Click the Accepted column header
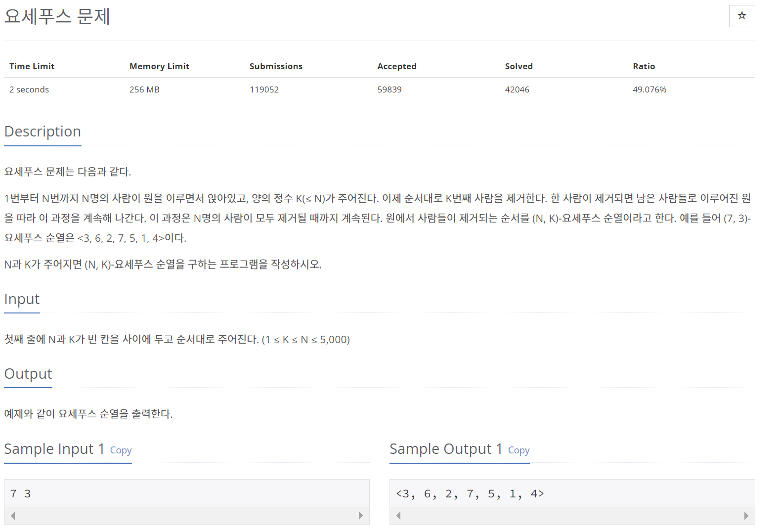This screenshot has height=532, width=779. click(x=397, y=66)
